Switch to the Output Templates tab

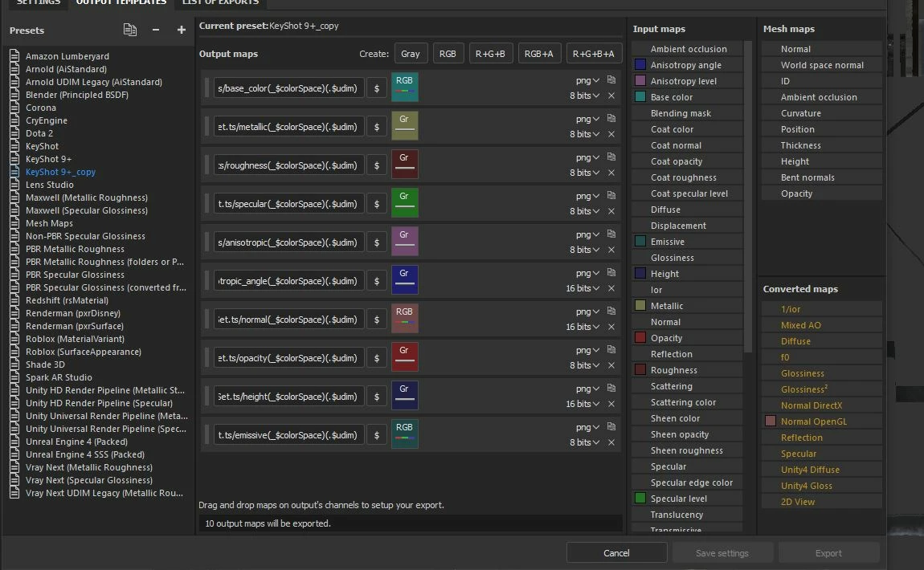(x=121, y=2)
